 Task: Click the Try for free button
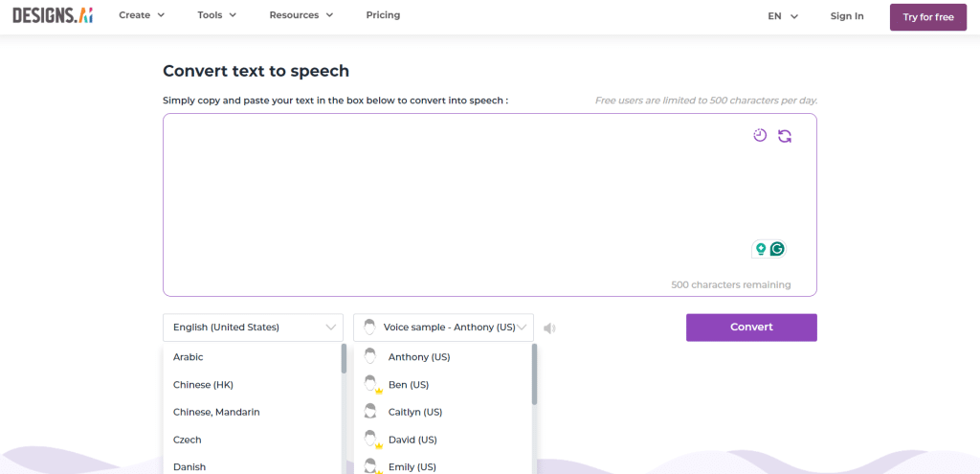(928, 17)
